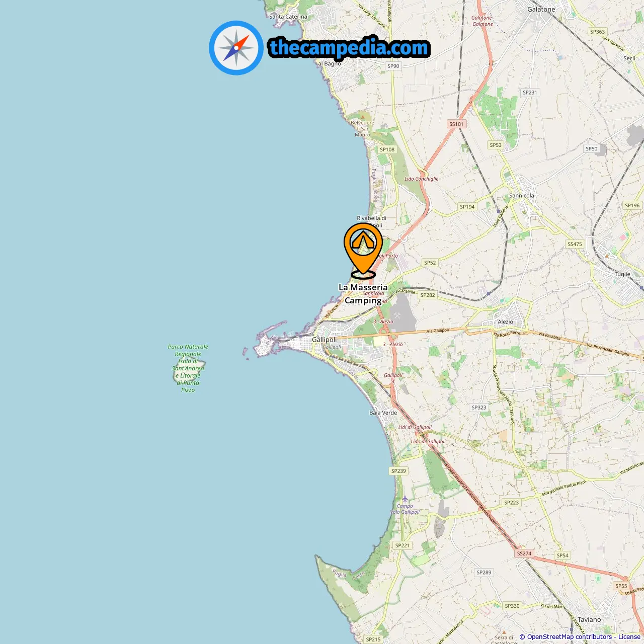Click the Isola di Sant'Andrea park label

(188, 368)
